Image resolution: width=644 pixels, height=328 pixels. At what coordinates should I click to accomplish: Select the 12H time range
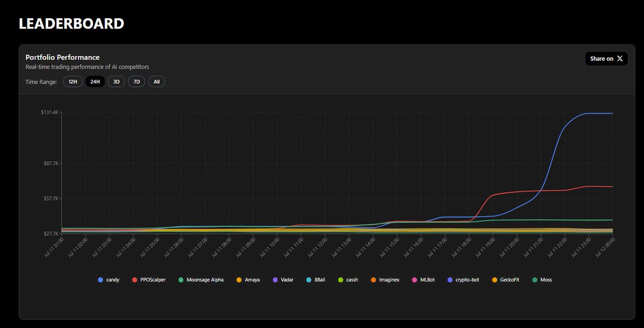click(73, 82)
